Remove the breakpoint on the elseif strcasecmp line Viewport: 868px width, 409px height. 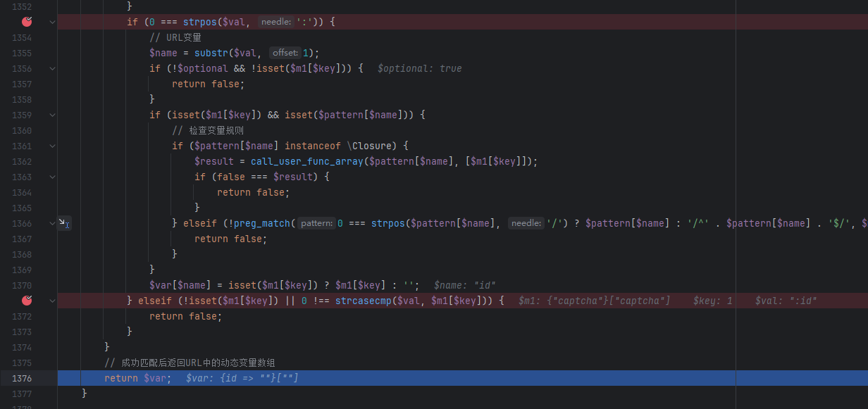coord(27,301)
